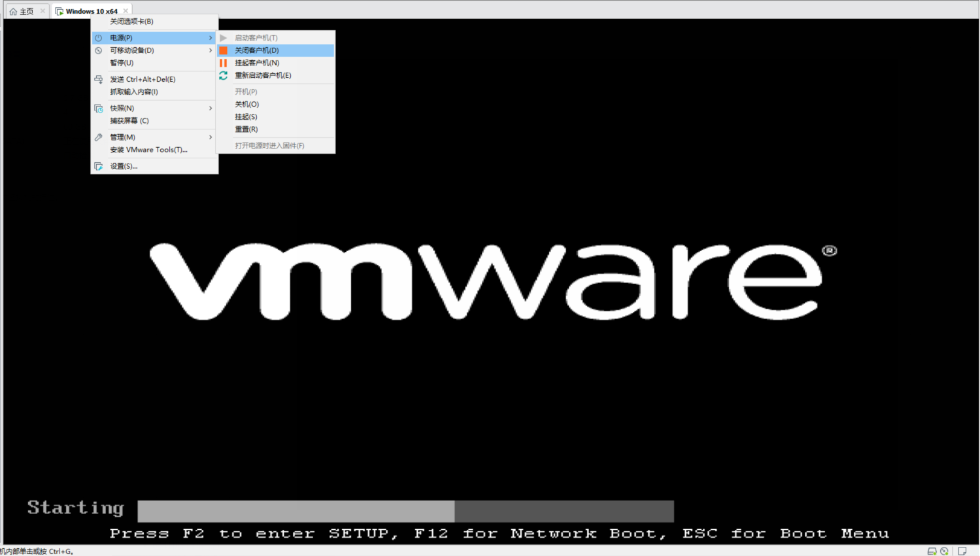Choose 重新启动客户机(E) in power submenu
Screen dimensions: 980x556
click(x=276, y=75)
